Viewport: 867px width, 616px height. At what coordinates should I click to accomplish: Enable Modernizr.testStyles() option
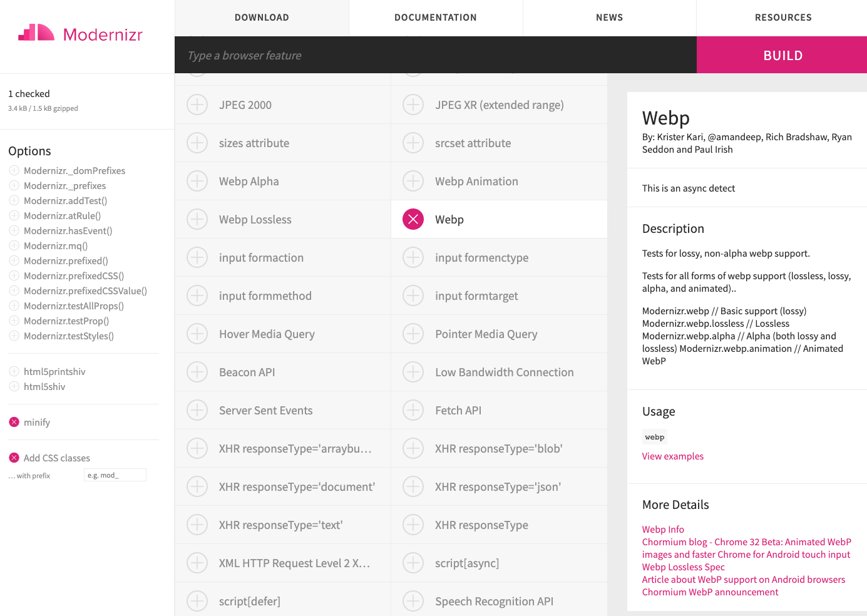tap(14, 336)
